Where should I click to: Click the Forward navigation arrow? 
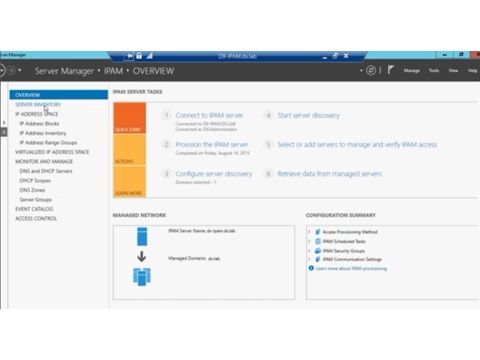point(11,71)
